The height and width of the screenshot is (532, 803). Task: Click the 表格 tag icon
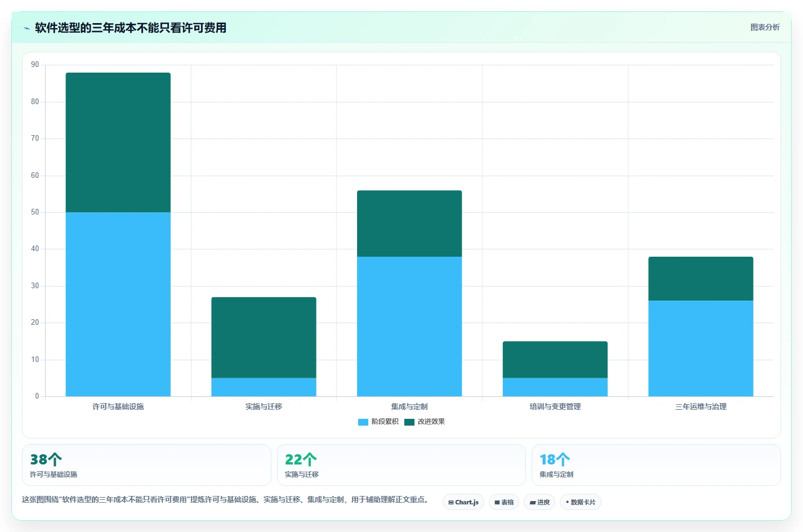[x=497, y=503]
